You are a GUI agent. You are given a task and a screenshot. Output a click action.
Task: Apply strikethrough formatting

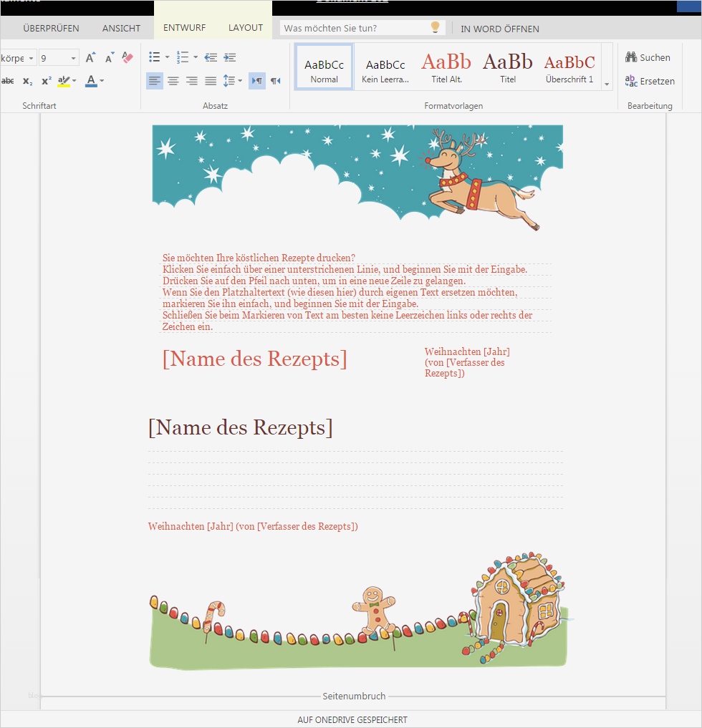[x=8, y=80]
